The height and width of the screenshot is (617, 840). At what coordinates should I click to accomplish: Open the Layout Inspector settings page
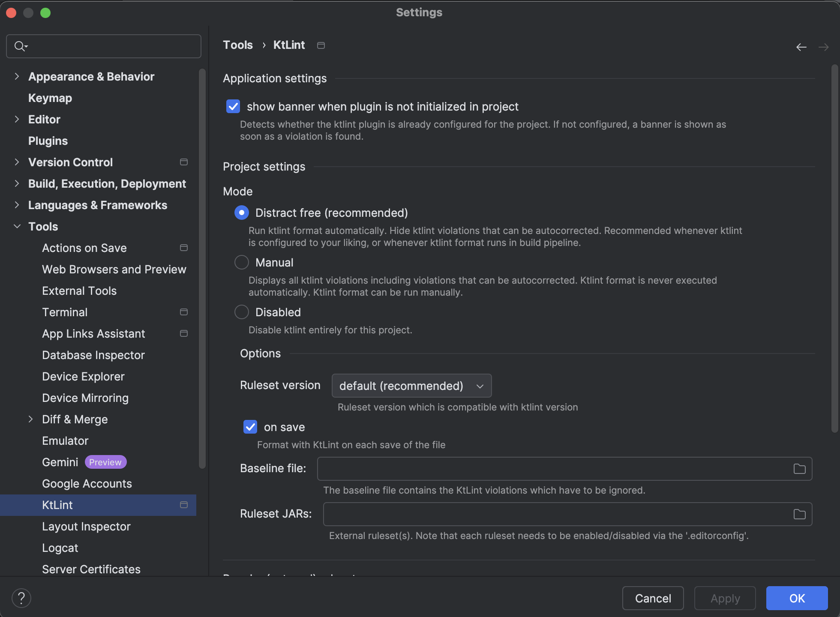click(86, 527)
